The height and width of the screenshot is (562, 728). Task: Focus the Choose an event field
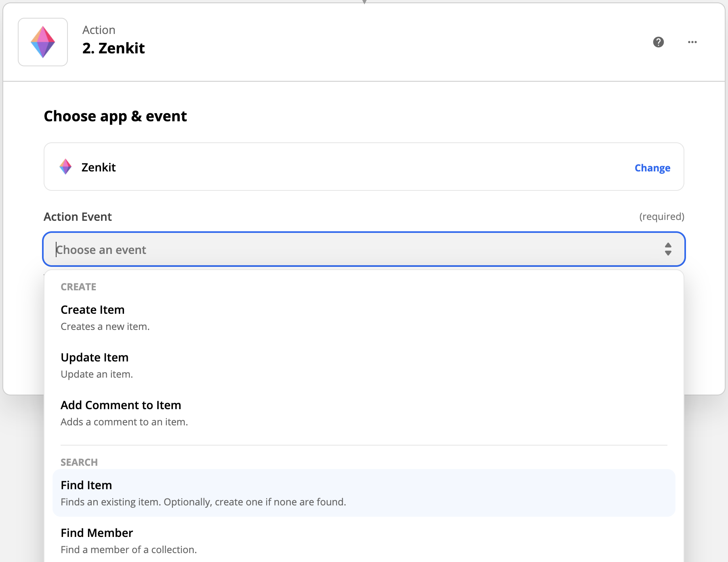click(364, 249)
